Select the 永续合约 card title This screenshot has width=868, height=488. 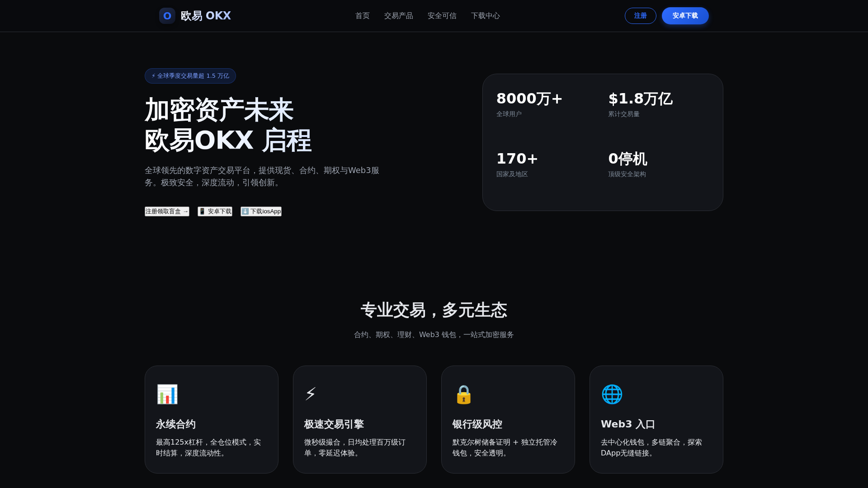(176, 424)
